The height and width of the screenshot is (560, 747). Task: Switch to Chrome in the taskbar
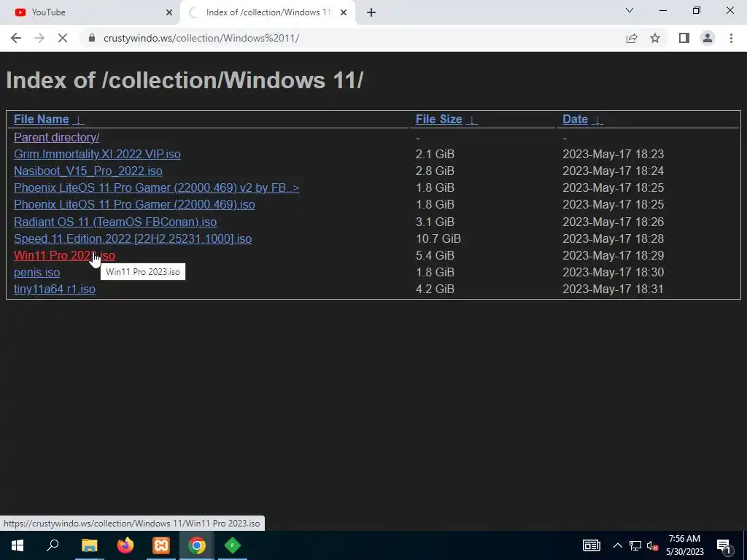tap(197, 545)
